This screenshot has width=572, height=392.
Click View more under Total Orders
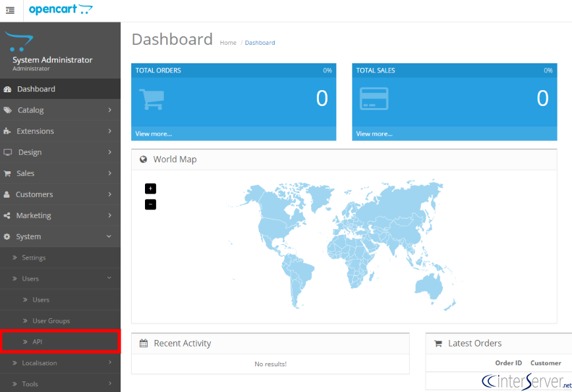(154, 134)
